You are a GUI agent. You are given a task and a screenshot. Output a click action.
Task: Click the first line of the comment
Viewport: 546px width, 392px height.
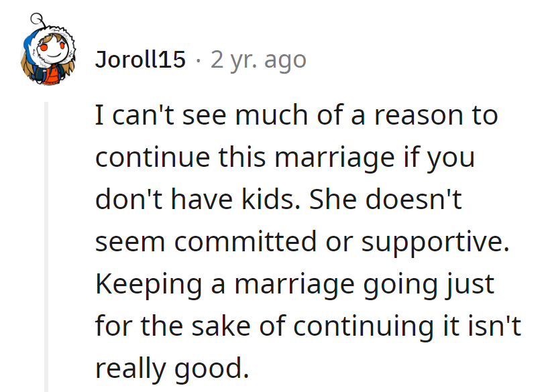[295, 115]
